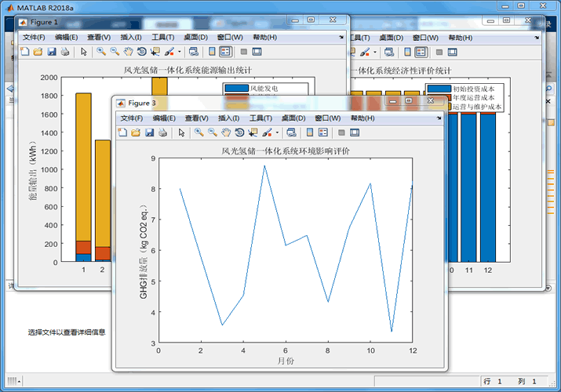Click Save icon in Figure 3 toolbar
The width and height of the screenshot is (561, 392).
click(148, 132)
